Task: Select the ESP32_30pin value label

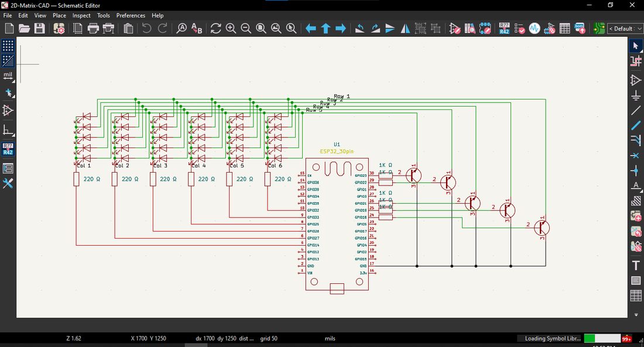Action: tap(337, 151)
